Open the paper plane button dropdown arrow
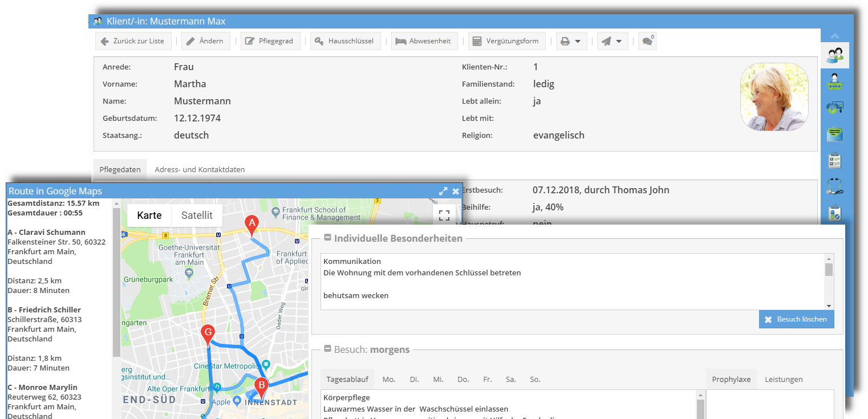 619,41
